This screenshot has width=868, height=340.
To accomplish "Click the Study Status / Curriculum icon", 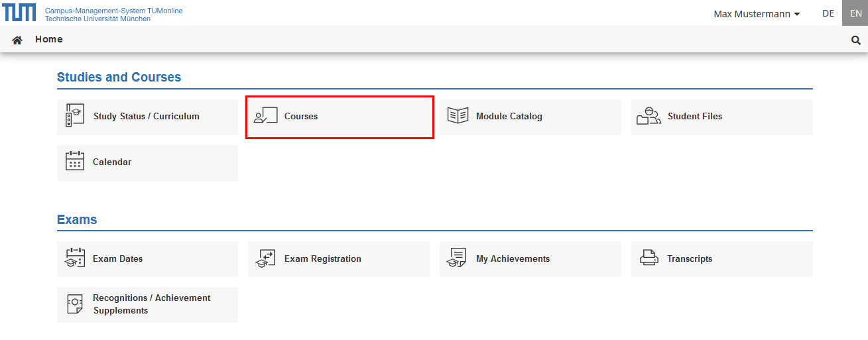I will tap(75, 116).
